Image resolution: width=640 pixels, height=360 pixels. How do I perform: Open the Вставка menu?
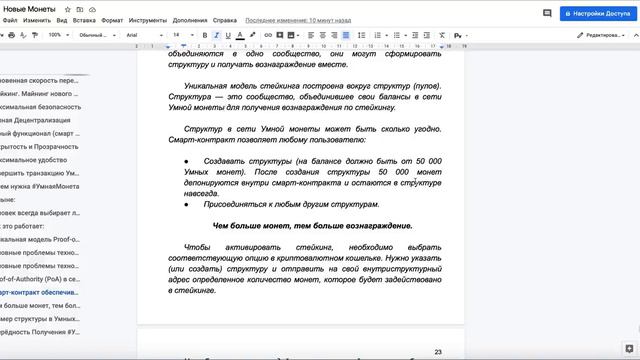[84, 20]
